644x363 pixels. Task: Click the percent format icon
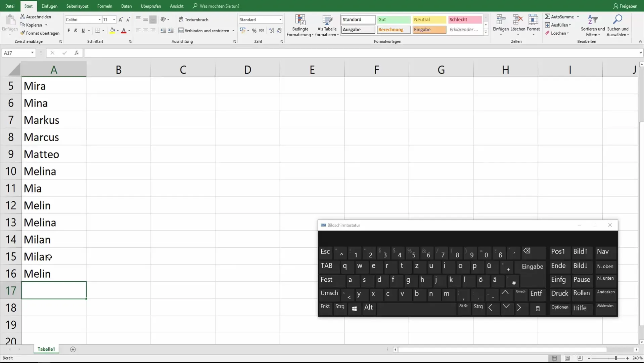[254, 31]
